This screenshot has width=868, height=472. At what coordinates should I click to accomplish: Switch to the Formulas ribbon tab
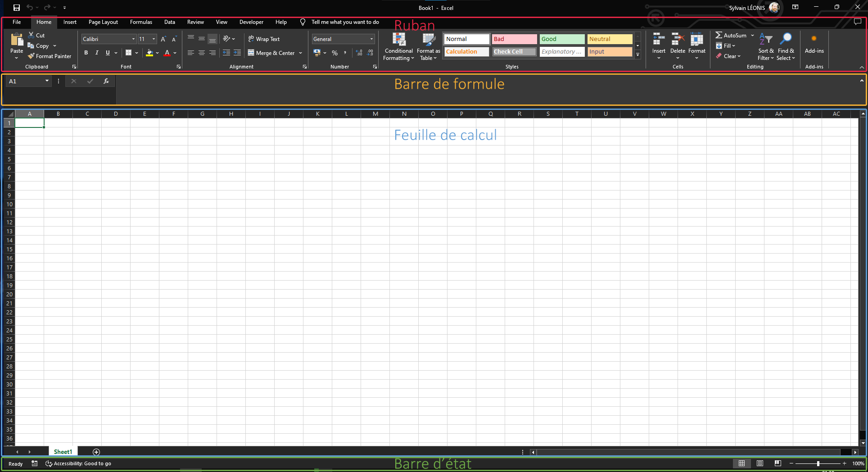(x=141, y=22)
